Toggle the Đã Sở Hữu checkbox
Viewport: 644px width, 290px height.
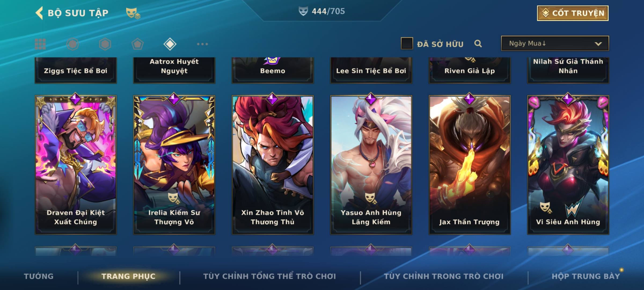click(x=407, y=44)
